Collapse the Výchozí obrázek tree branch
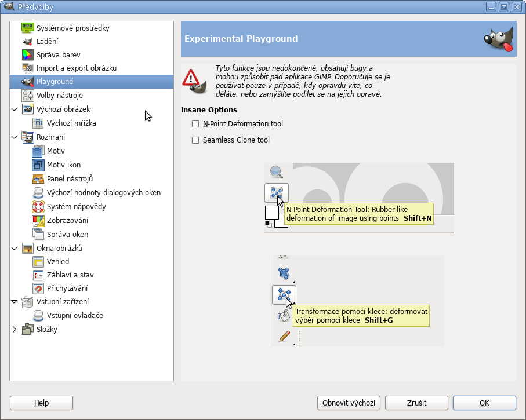526x420 pixels. coord(14,109)
